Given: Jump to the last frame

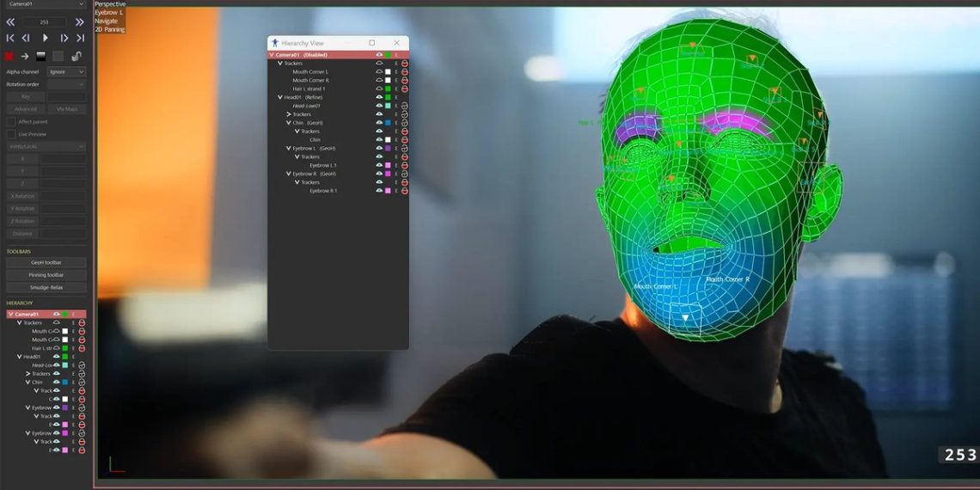Looking at the screenshot, I should 80,38.
